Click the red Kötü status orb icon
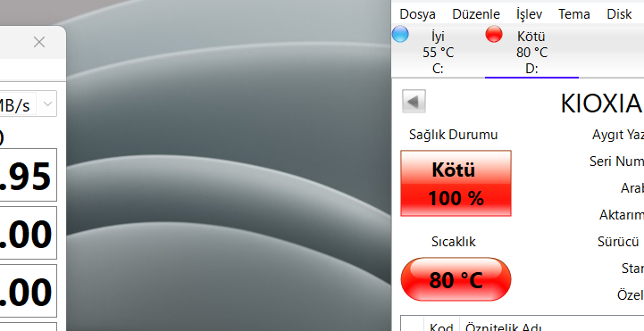 click(x=494, y=34)
